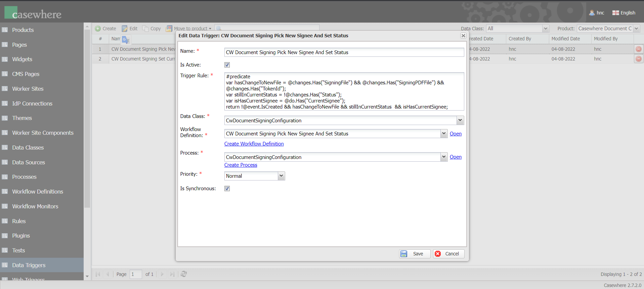The image size is (644, 289).
Task: Click the Edit pencil icon in toolbar
Action: [125, 29]
